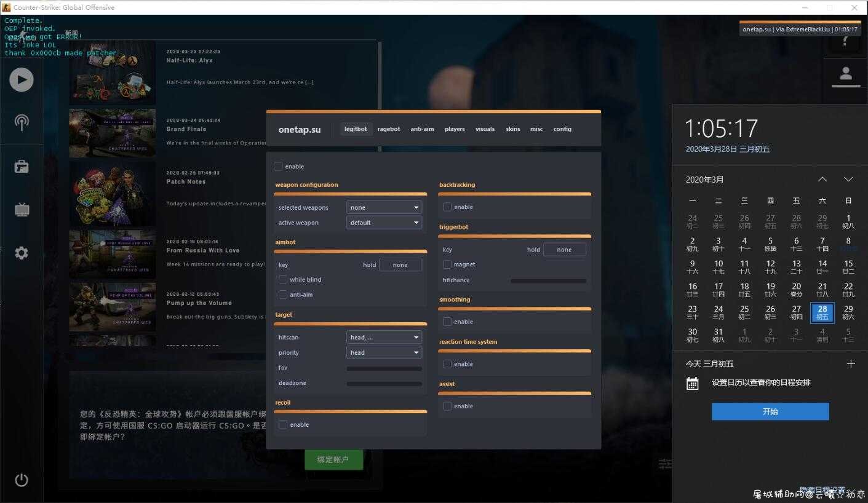Tick the aimbot anti-aim checkbox

coord(283,295)
